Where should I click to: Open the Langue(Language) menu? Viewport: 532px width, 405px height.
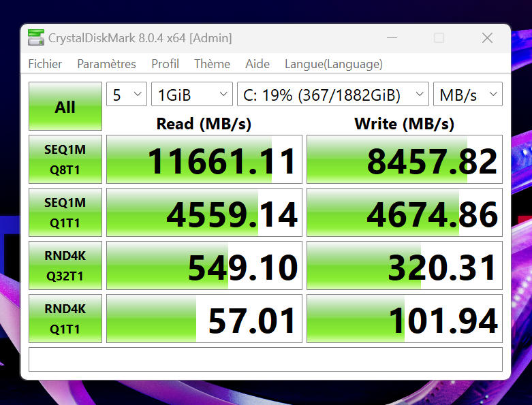334,64
